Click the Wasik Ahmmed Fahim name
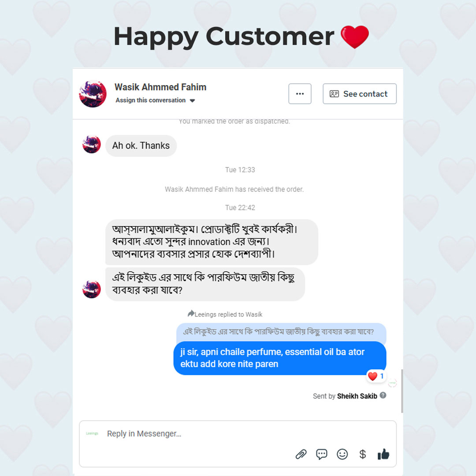476x476 pixels. point(160,87)
